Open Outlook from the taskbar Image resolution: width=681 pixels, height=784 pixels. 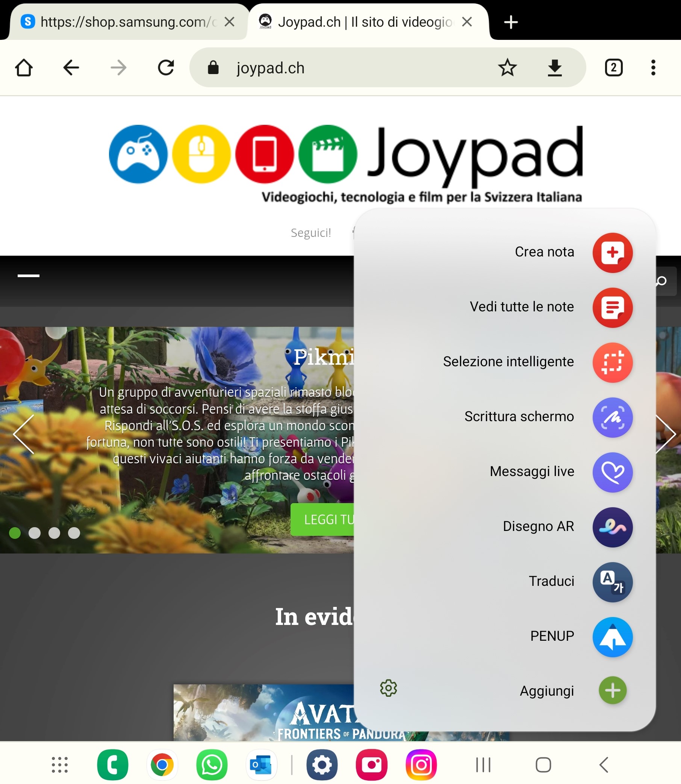(261, 764)
